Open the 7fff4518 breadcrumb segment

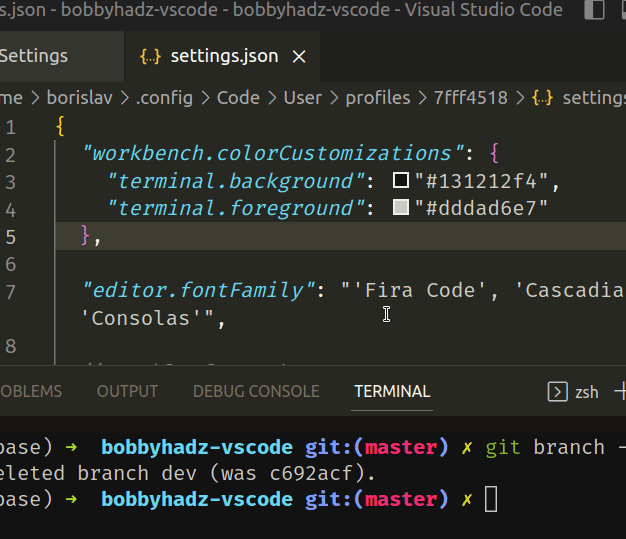pyautogui.click(x=471, y=98)
